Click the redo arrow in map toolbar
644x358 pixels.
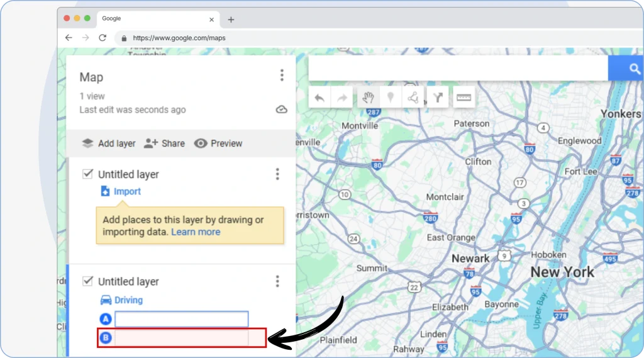(x=341, y=98)
